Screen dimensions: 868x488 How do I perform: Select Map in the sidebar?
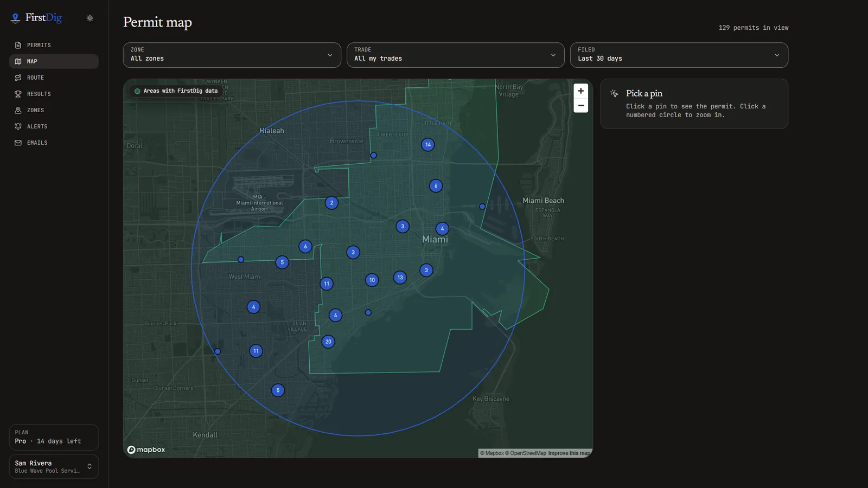[54, 61]
